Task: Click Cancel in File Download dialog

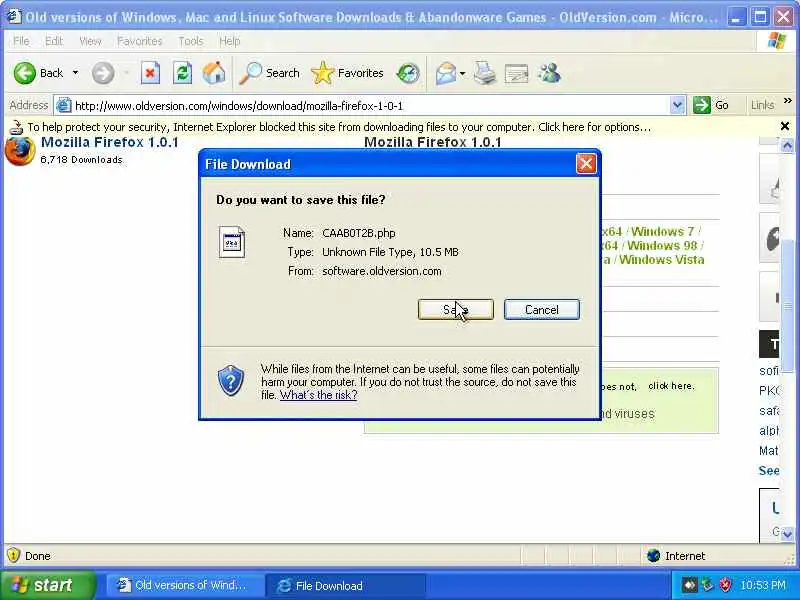Action: pos(542,310)
